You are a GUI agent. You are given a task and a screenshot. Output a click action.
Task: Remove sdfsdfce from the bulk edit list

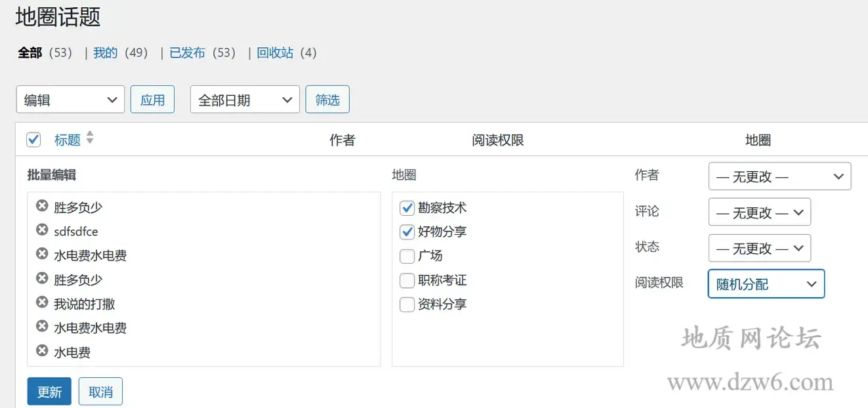point(41,231)
